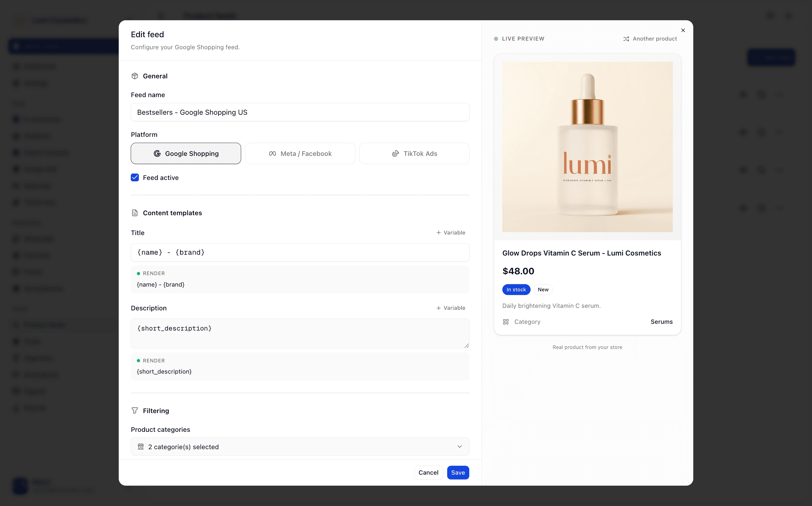Click "Daily brightening Vitamin C serum." text

551,306
